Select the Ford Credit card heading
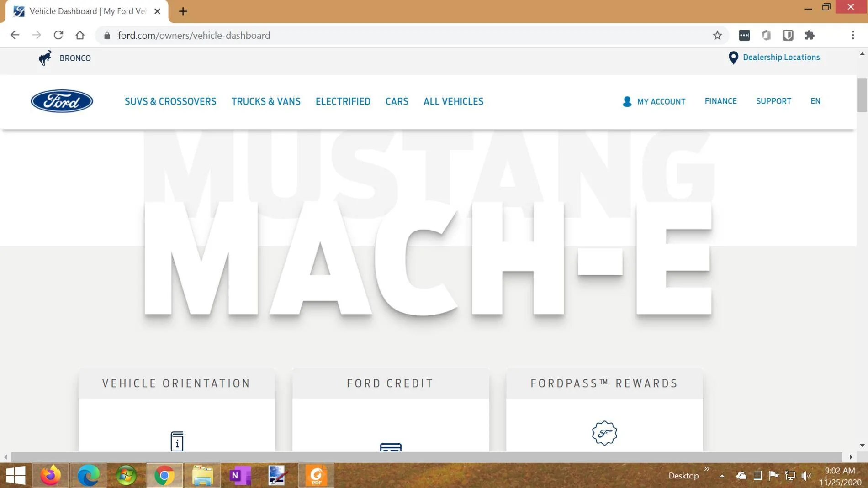 coord(390,383)
